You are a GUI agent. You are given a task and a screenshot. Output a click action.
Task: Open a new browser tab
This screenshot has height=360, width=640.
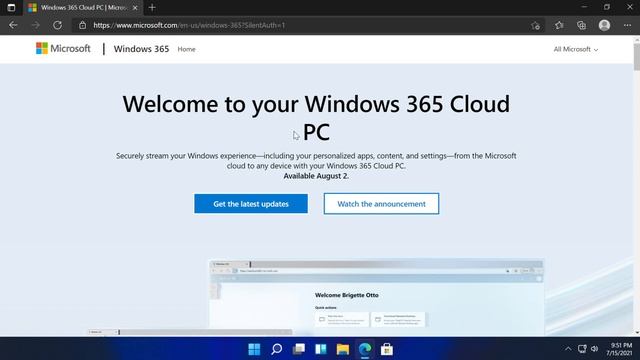152,8
